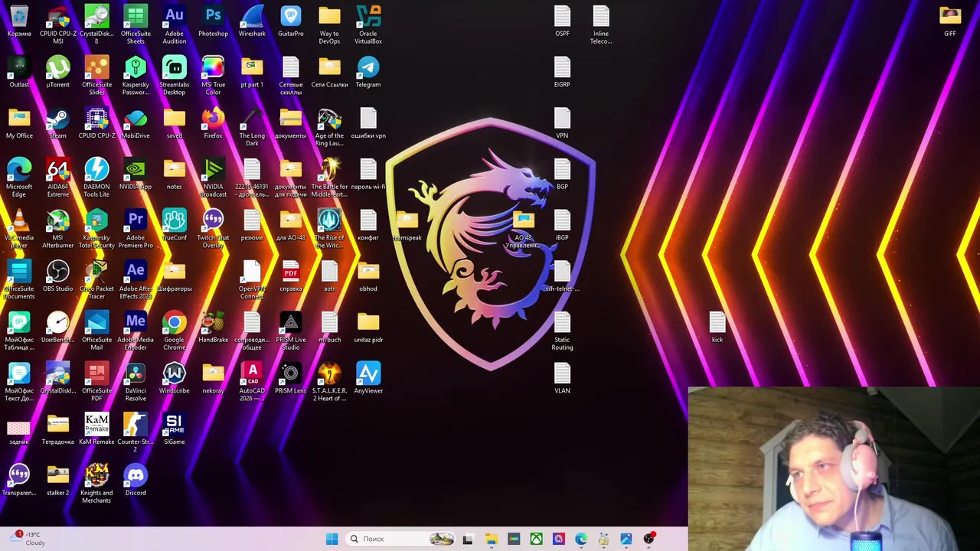
Task: Open the Telegram desktop icon
Action: coord(368,73)
